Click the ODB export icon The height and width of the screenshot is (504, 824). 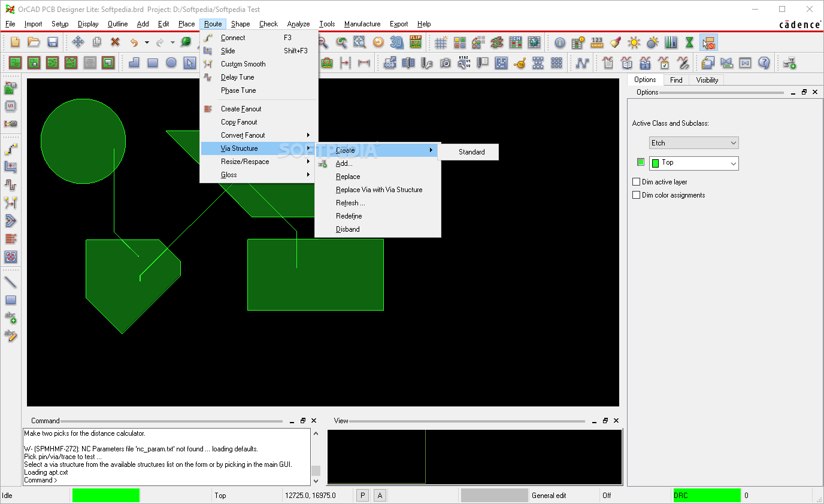390,62
